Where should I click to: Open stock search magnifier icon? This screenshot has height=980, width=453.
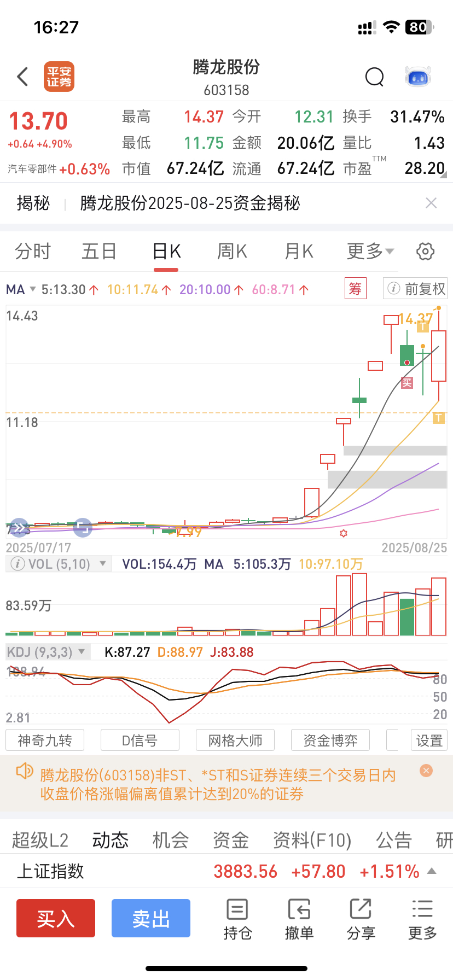(375, 77)
